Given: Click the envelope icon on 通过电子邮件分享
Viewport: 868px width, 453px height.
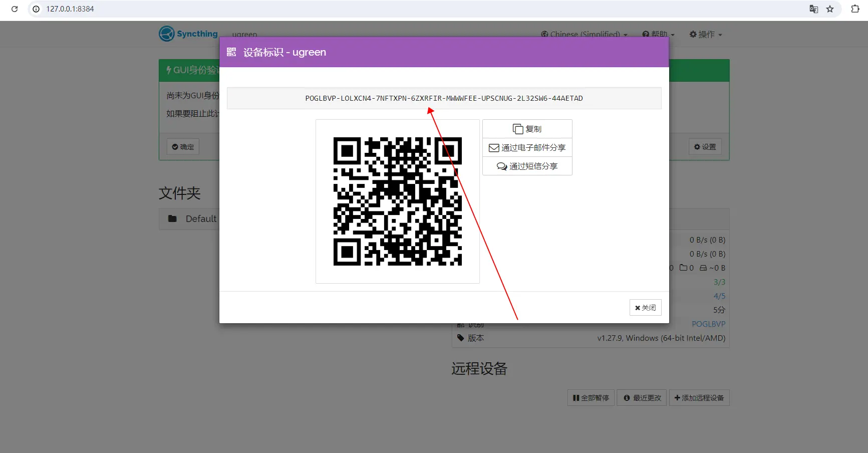Looking at the screenshot, I should pyautogui.click(x=494, y=147).
